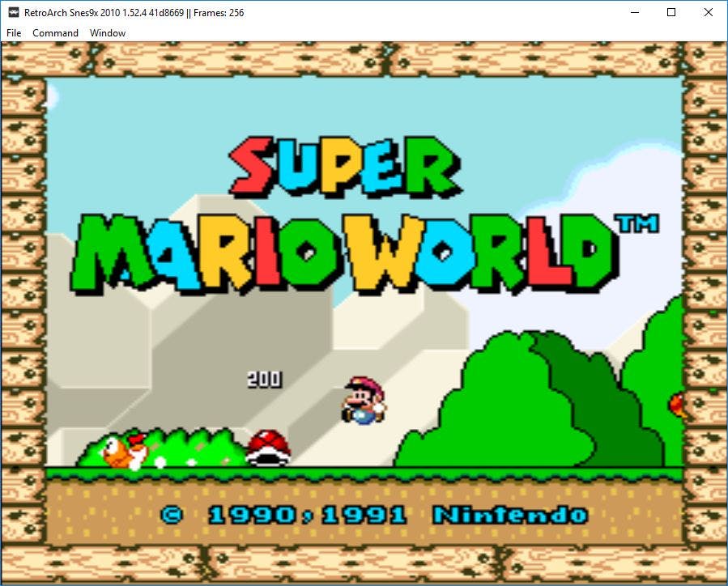Open the File menu
Viewport: 728px width, 586px height.
[x=14, y=33]
